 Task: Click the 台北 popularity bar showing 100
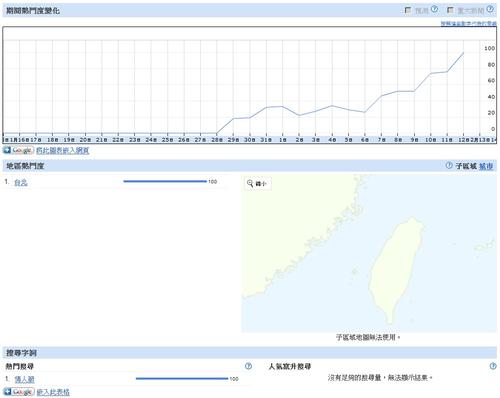(165, 181)
